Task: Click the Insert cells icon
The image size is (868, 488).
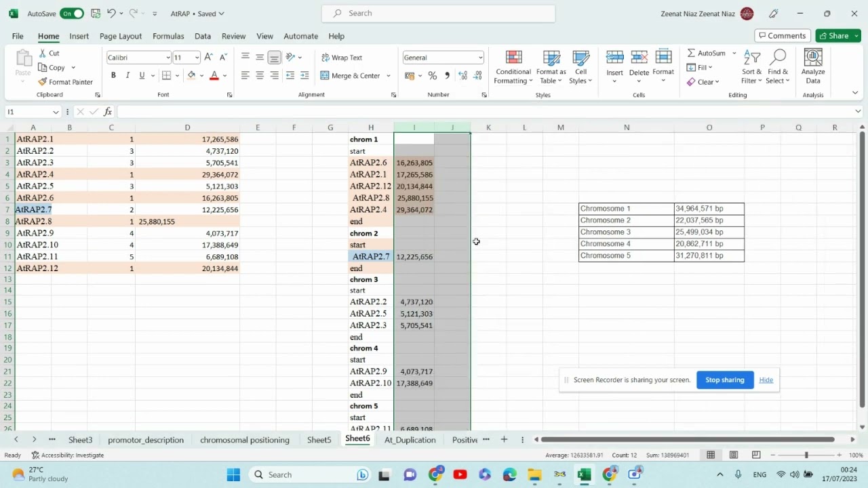Action: coord(614,58)
